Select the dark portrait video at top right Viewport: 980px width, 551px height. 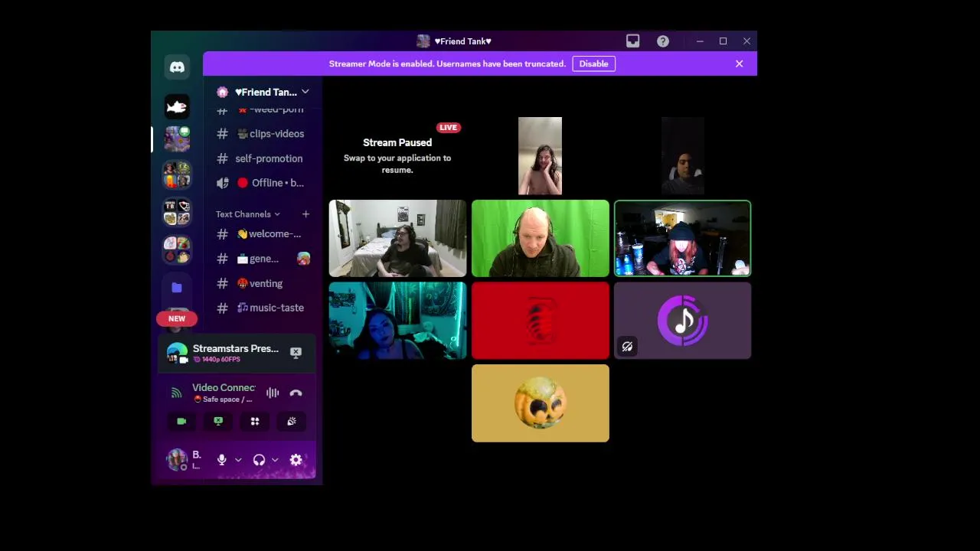point(683,156)
